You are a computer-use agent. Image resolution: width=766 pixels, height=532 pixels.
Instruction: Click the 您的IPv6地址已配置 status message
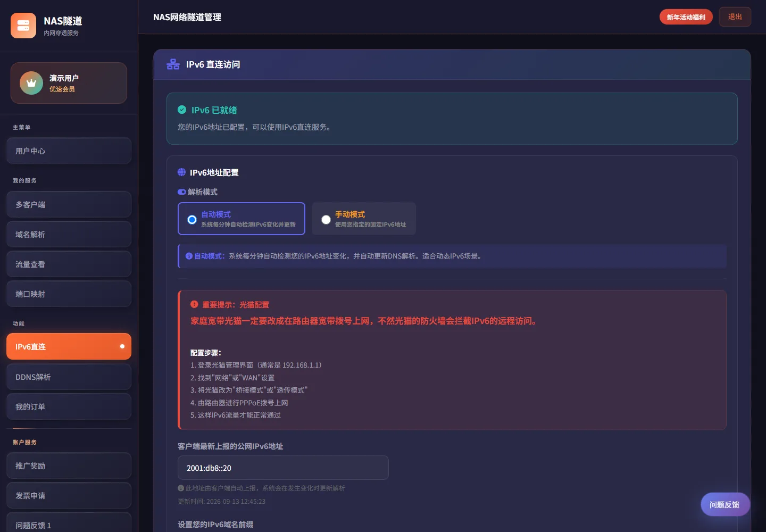255,127
